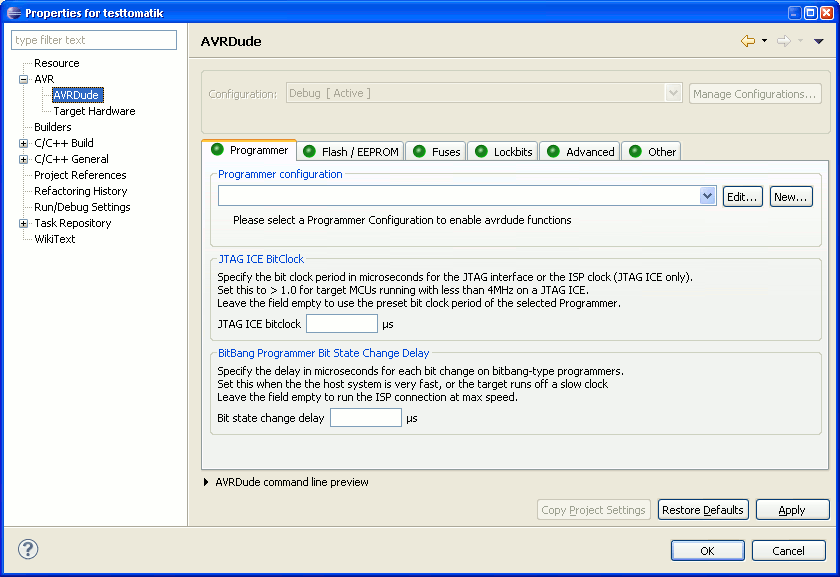
Task: Click the help question mark icon
Action: (x=28, y=549)
